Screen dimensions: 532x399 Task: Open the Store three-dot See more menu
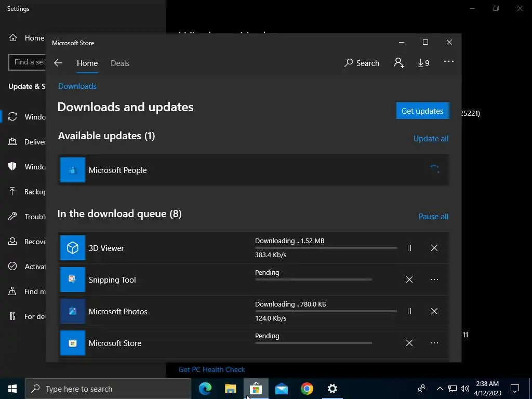tap(449, 61)
